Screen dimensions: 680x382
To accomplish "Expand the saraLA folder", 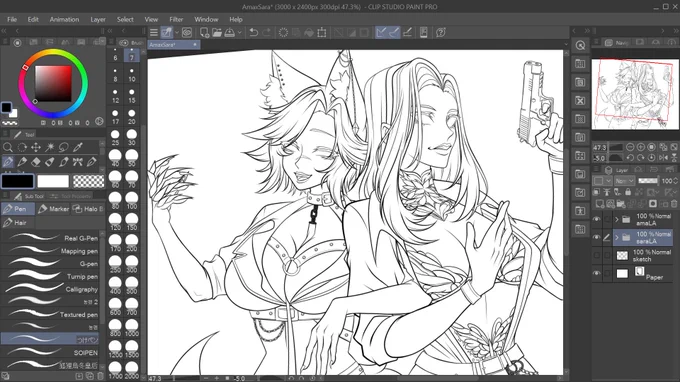I will [x=617, y=237].
